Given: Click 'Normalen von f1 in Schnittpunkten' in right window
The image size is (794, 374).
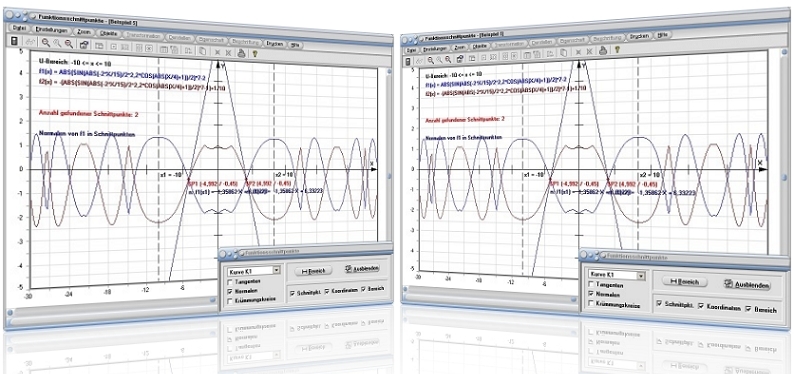Looking at the screenshot, I should 465,137.
